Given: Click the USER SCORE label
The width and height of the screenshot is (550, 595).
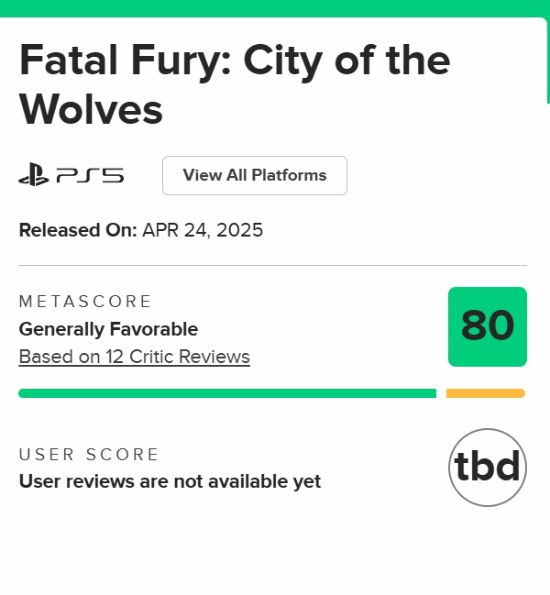Looking at the screenshot, I should pyautogui.click(x=88, y=454).
